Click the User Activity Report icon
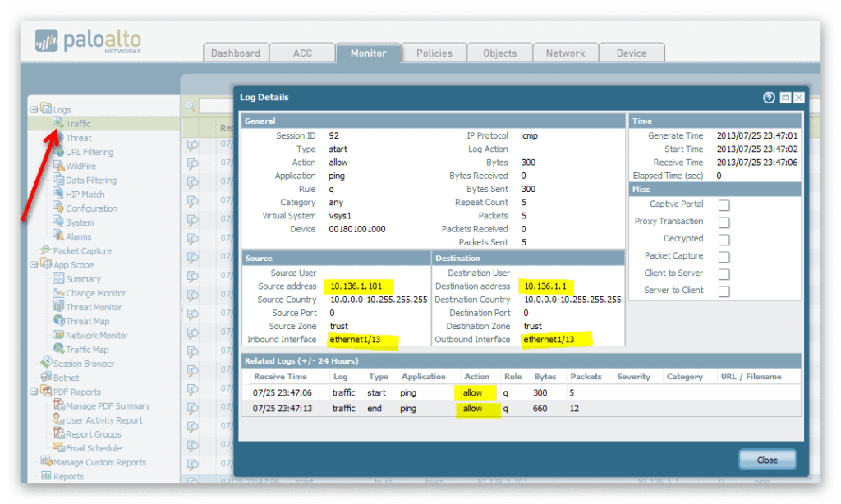 pos(58,419)
